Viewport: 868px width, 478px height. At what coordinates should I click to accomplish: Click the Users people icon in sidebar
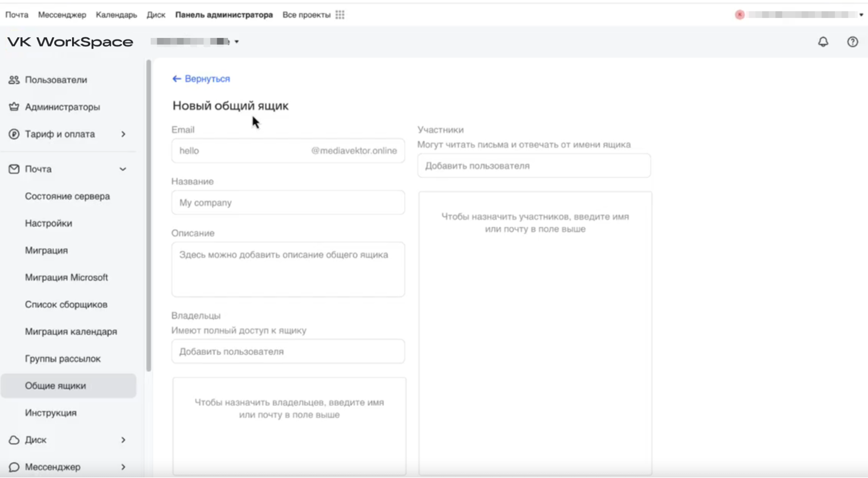tap(14, 80)
